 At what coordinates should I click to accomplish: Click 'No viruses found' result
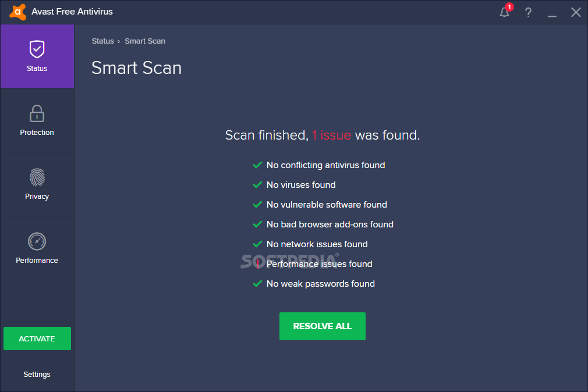[301, 185]
